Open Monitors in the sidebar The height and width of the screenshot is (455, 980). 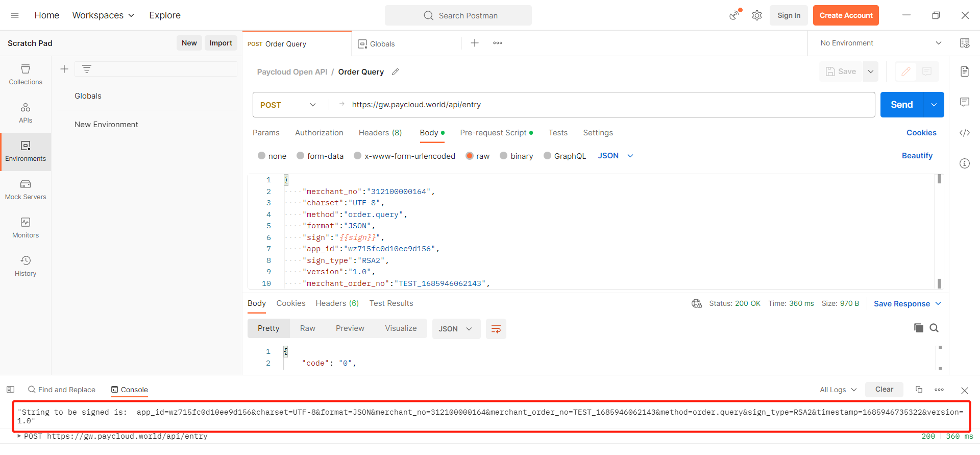click(26, 228)
